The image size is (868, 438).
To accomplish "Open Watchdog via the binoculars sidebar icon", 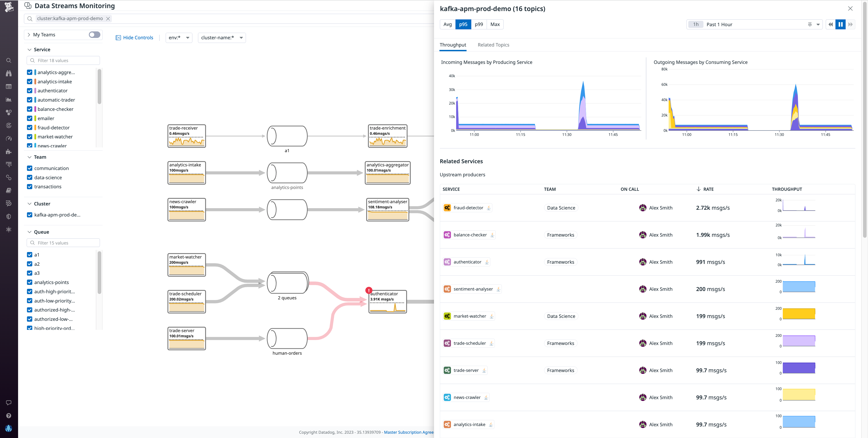I will 9,73.
